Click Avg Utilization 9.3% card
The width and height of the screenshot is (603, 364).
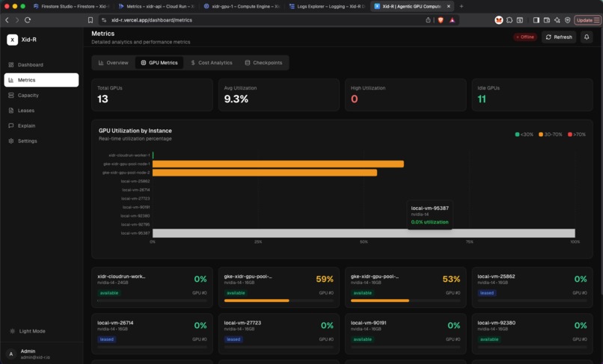[x=279, y=95]
